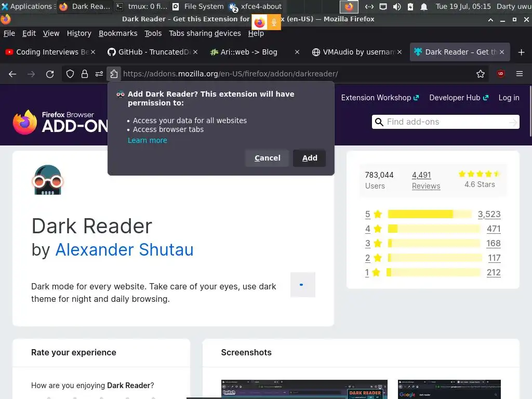Open a new tab with plus button

point(522,52)
